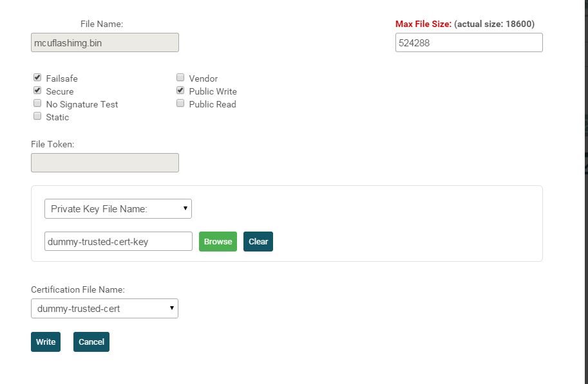Select the File Token input box
Screen dimensions: 588x384
pos(105,163)
